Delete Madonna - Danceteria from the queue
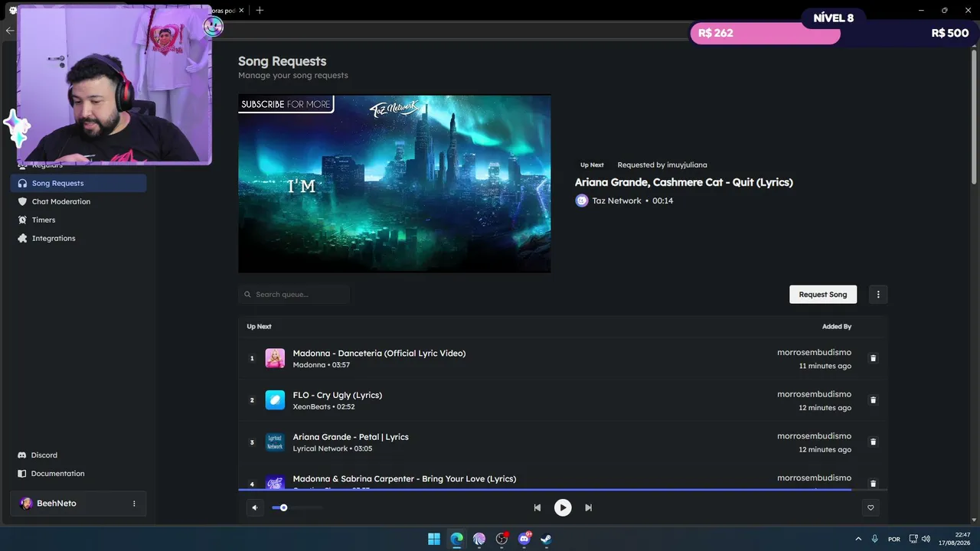The image size is (980, 551). 873,358
